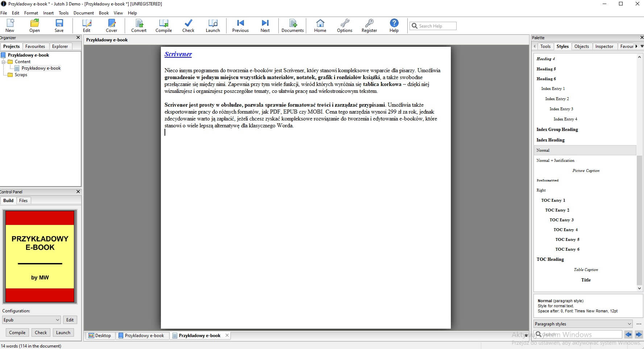This screenshot has height=349, width=644.
Task: Switch to the Objects palette tab
Action: (582, 46)
